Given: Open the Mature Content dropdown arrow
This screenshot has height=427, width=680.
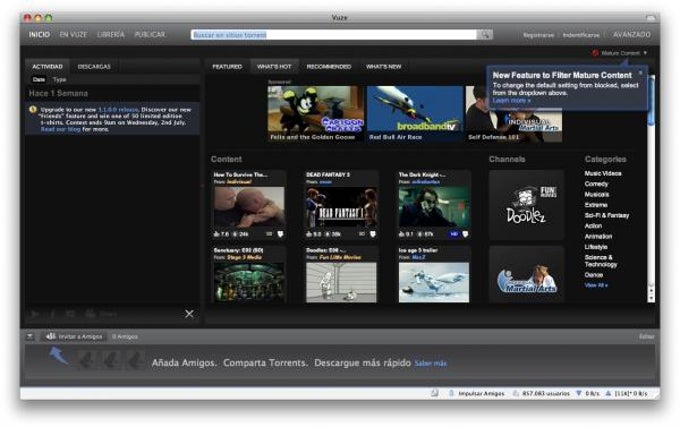Looking at the screenshot, I should [x=645, y=53].
